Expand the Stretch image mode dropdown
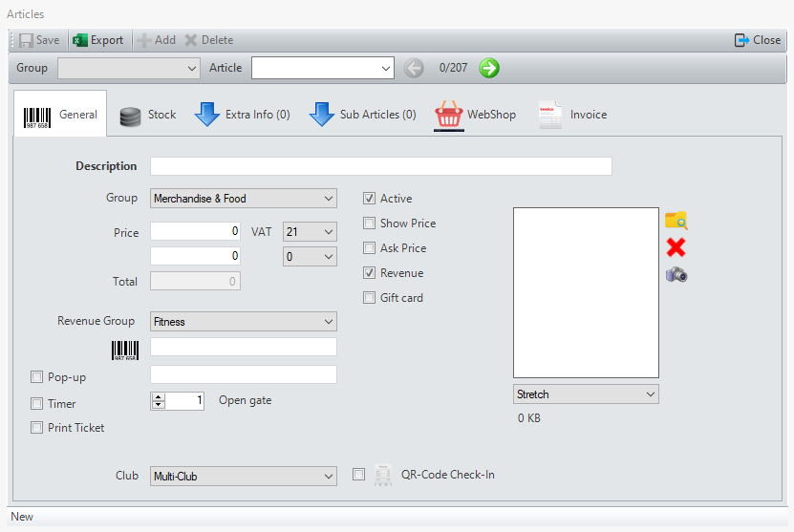The image size is (794, 532). (586, 394)
